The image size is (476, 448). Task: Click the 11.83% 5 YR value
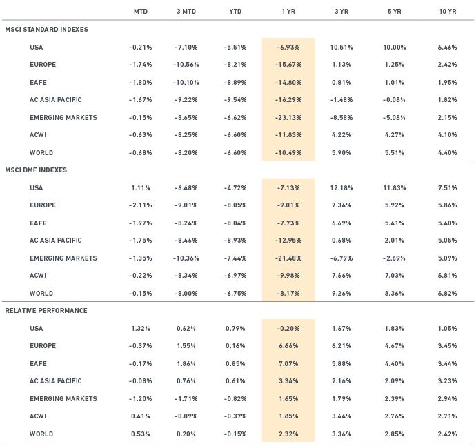coord(394,187)
